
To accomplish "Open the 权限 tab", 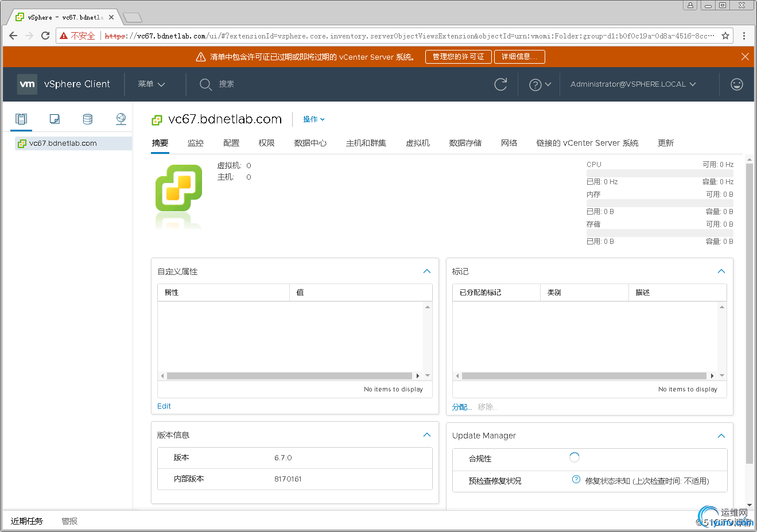I will (x=266, y=143).
